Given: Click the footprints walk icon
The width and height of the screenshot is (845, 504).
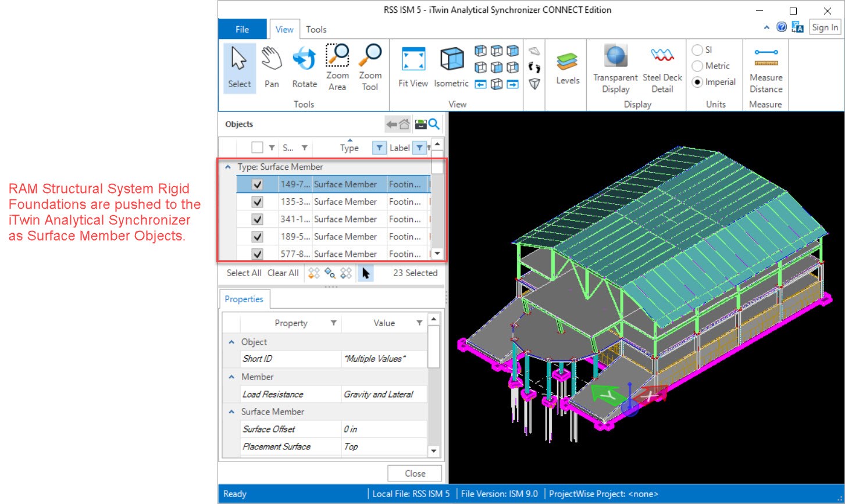Looking at the screenshot, I should [534, 67].
